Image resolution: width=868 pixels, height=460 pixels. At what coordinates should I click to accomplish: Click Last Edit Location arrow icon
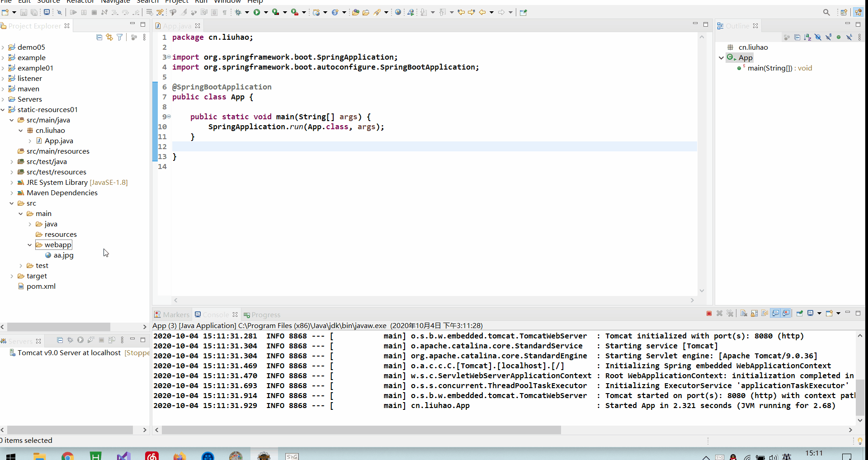pos(461,12)
